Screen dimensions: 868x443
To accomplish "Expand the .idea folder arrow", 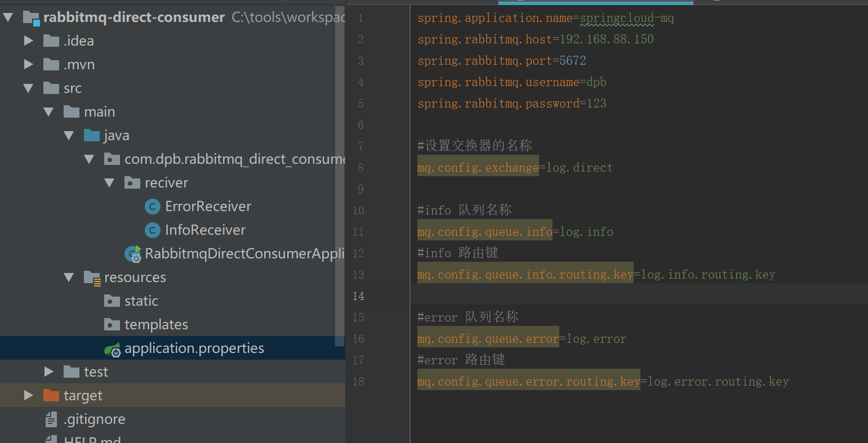I will click(29, 41).
